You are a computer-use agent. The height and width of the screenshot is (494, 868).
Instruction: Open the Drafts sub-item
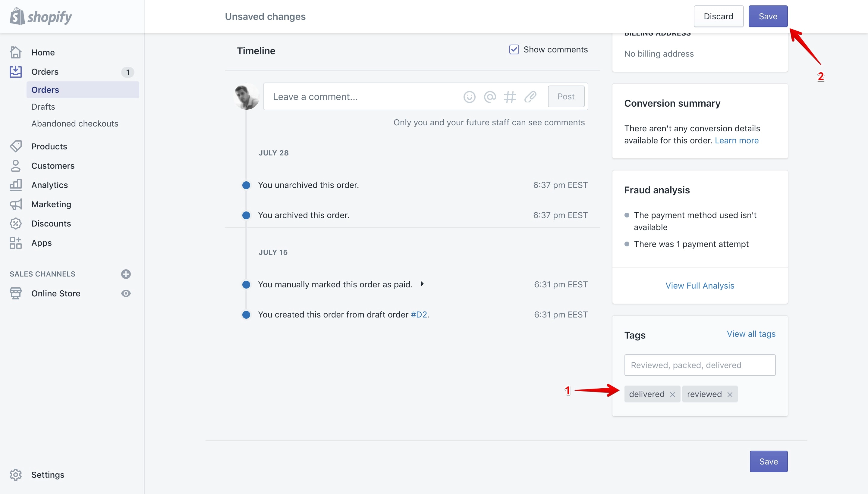(x=43, y=107)
